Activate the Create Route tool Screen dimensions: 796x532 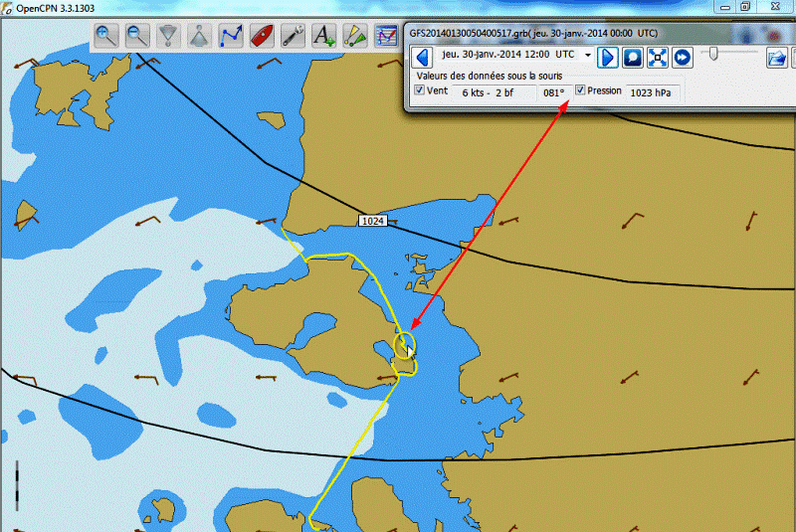click(231, 36)
